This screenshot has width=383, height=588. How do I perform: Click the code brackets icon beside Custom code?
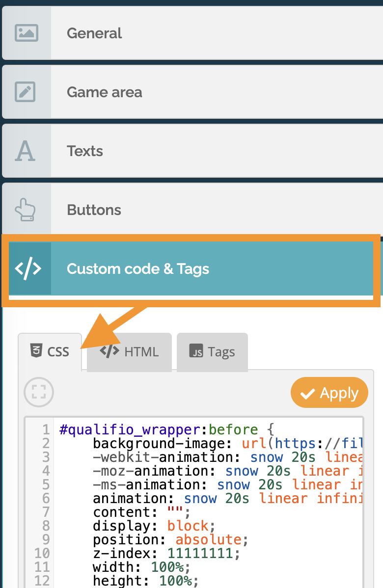28,268
